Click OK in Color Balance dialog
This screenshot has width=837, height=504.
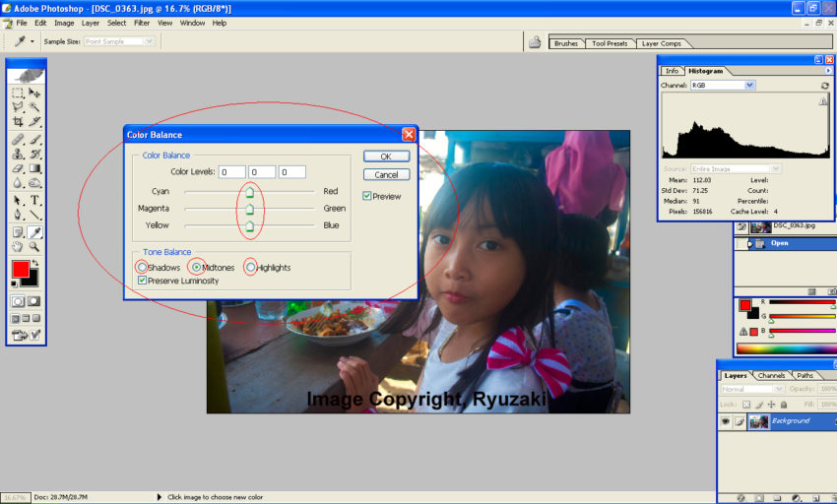386,157
